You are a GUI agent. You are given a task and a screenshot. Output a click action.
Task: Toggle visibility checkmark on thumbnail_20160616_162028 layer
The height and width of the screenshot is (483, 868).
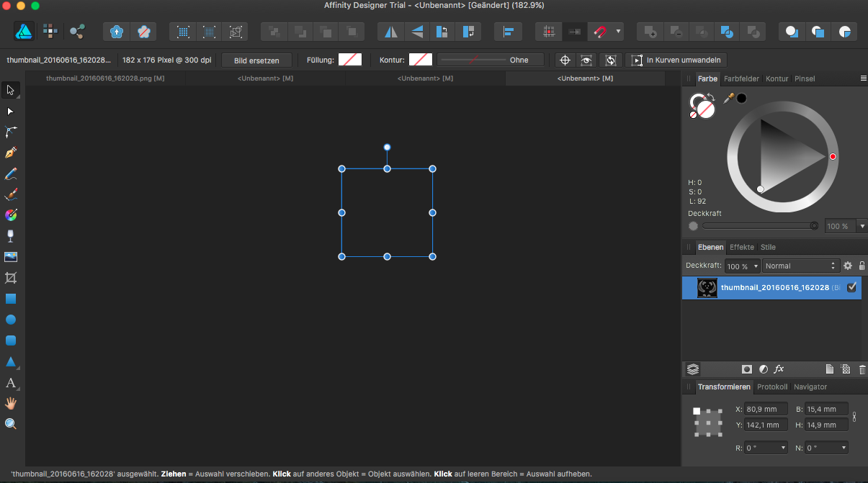pos(852,287)
